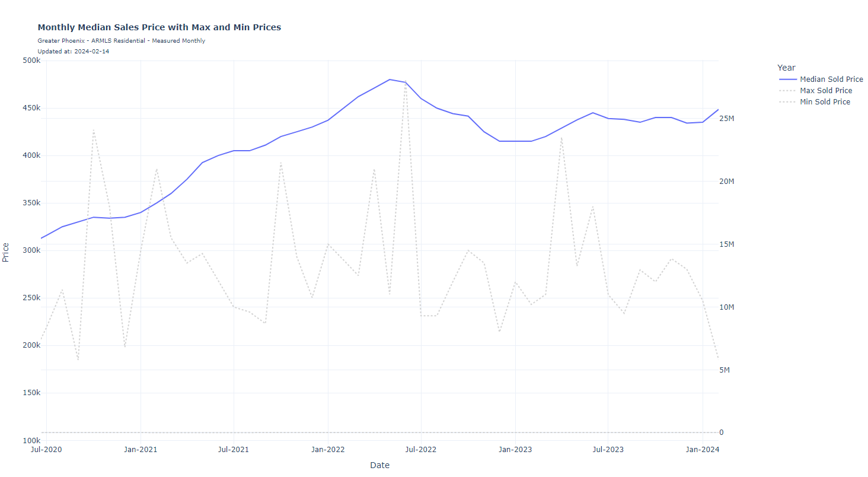Screen dimensions: 868x477
Task: Click the median price line's highest peak
Action: tap(390, 79)
